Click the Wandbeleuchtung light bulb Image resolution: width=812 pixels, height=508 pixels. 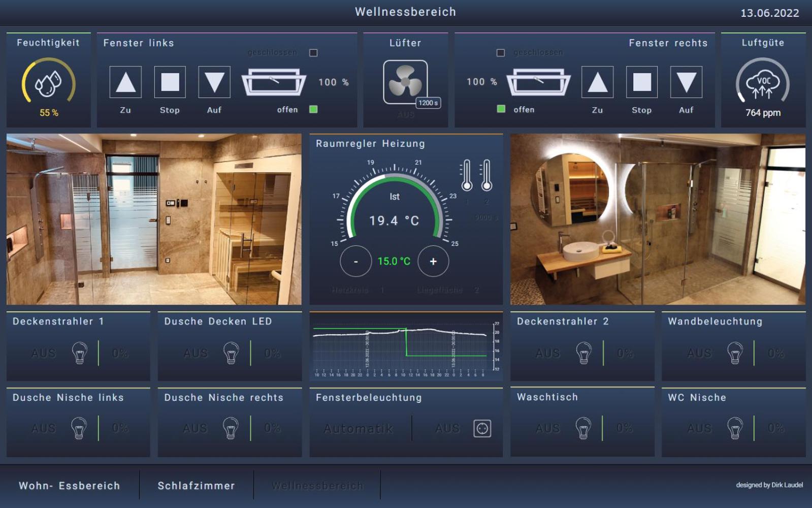pos(735,353)
